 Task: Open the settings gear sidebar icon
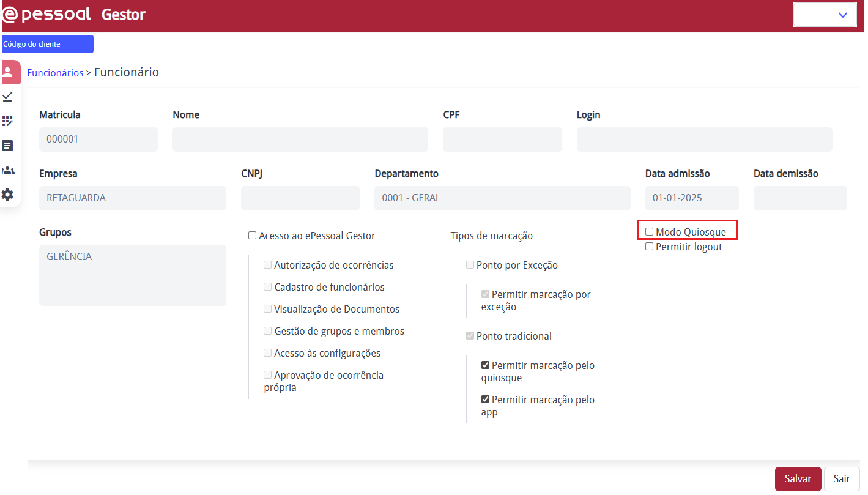(x=8, y=195)
